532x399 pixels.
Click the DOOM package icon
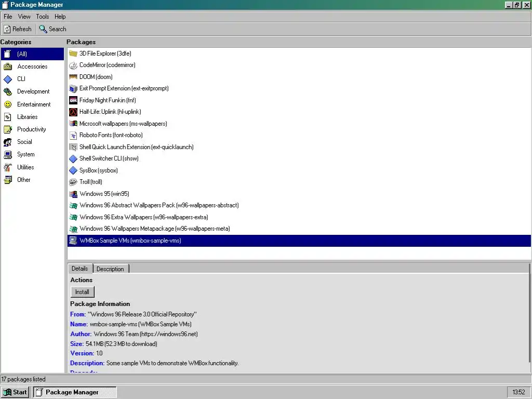click(73, 77)
